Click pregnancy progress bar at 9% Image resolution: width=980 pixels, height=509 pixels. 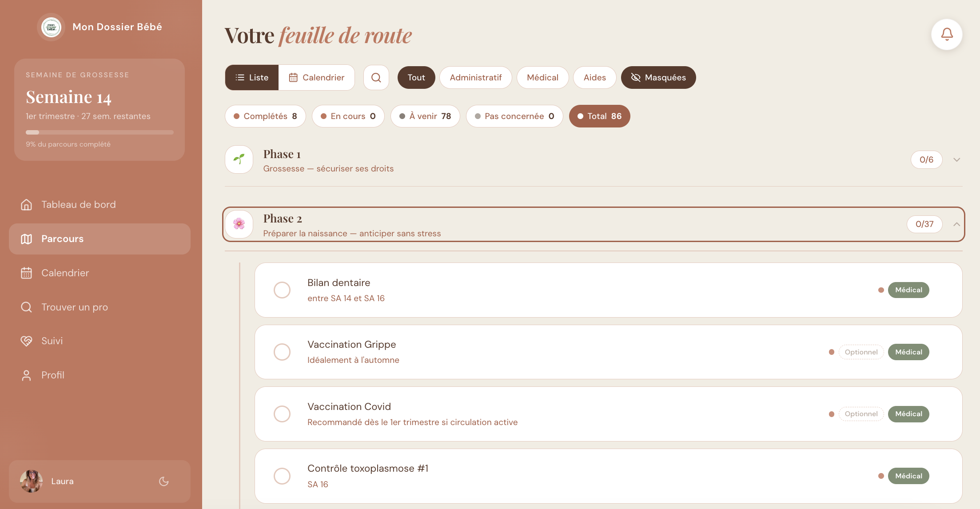click(x=100, y=132)
